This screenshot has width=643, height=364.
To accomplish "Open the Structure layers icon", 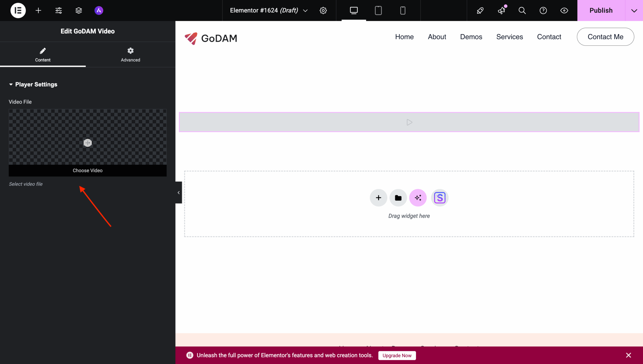I will pyautogui.click(x=79, y=11).
